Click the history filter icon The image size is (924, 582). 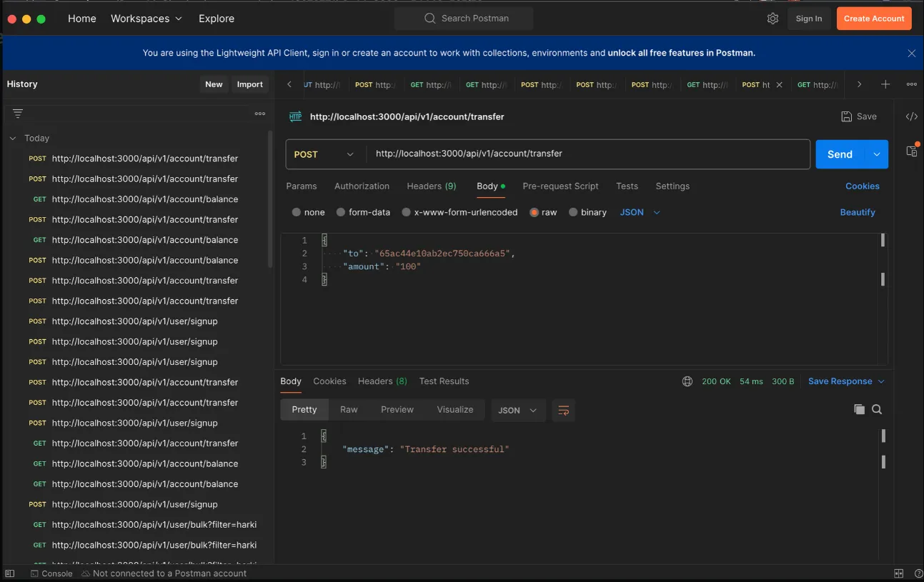tap(18, 114)
